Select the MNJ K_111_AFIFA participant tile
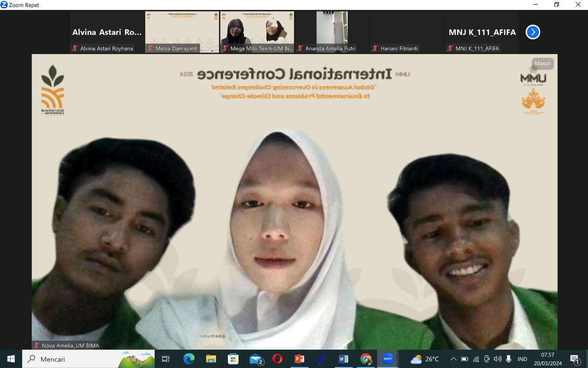The height and width of the screenshot is (368, 588). click(482, 32)
